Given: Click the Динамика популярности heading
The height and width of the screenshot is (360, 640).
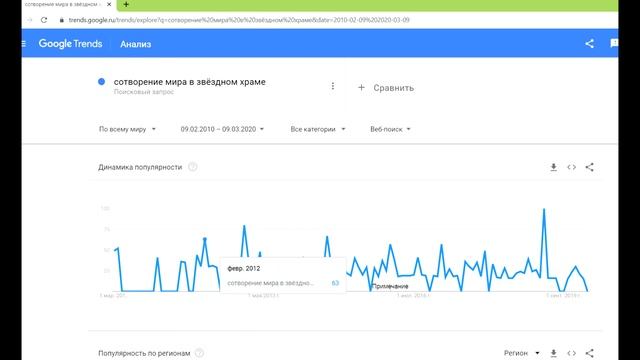Looking at the screenshot, I should 140,167.
